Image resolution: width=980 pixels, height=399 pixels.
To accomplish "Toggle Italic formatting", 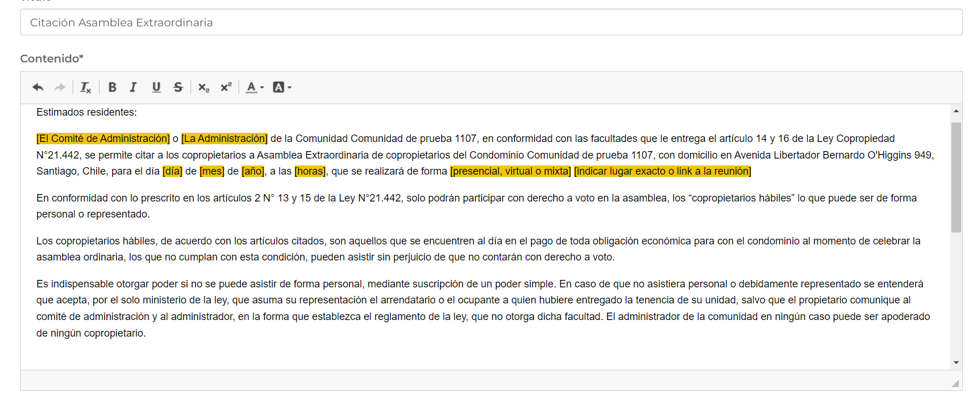I will tap(133, 88).
